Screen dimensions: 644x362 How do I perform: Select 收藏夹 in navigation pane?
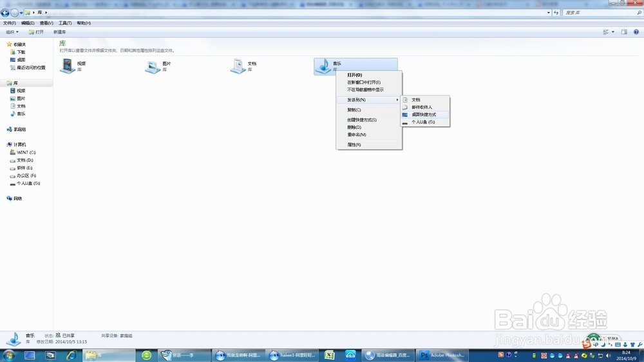(x=19, y=44)
